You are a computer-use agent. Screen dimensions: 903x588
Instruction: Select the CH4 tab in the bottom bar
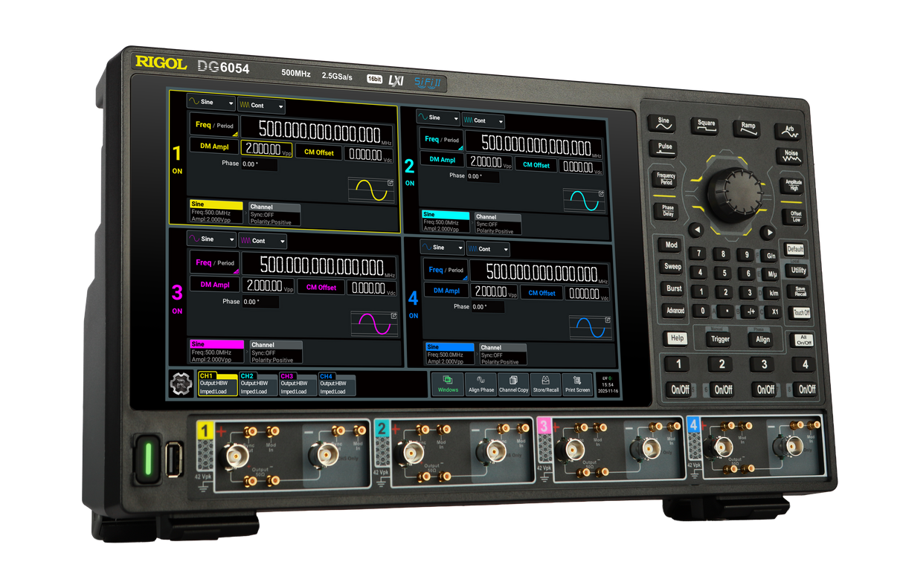click(x=337, y=385)
